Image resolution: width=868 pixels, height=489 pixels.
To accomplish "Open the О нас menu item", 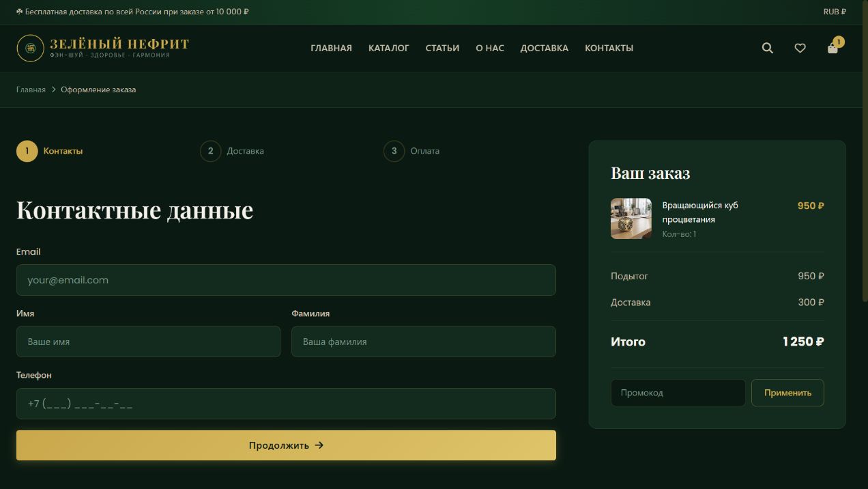I will pyautogui.click(x=490, y=48).
